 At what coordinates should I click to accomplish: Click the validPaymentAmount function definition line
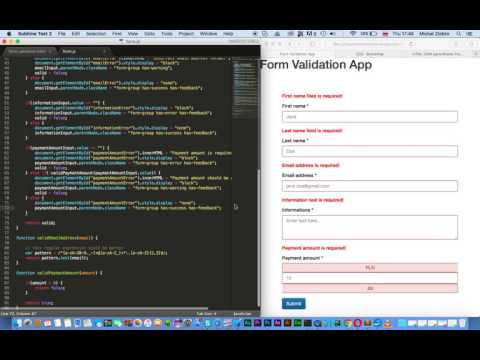[x=59, y=273]
